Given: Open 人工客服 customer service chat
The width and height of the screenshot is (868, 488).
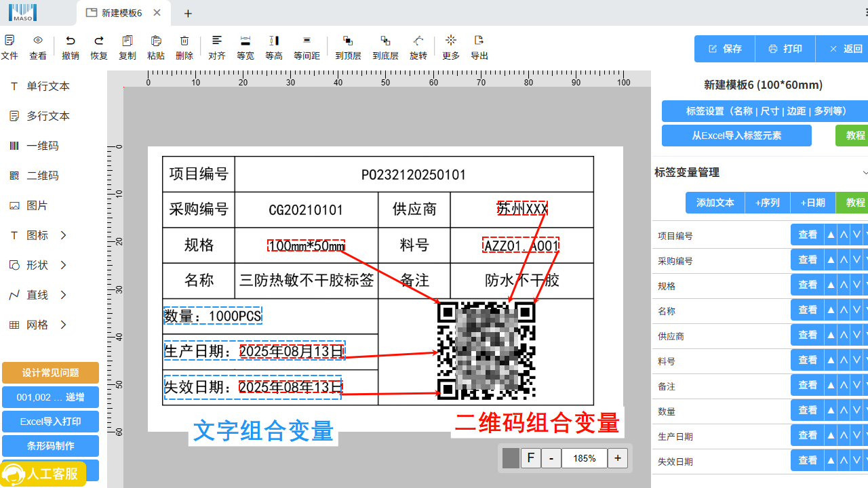Looking at the screenshot, I should click(x=43, y=474).
